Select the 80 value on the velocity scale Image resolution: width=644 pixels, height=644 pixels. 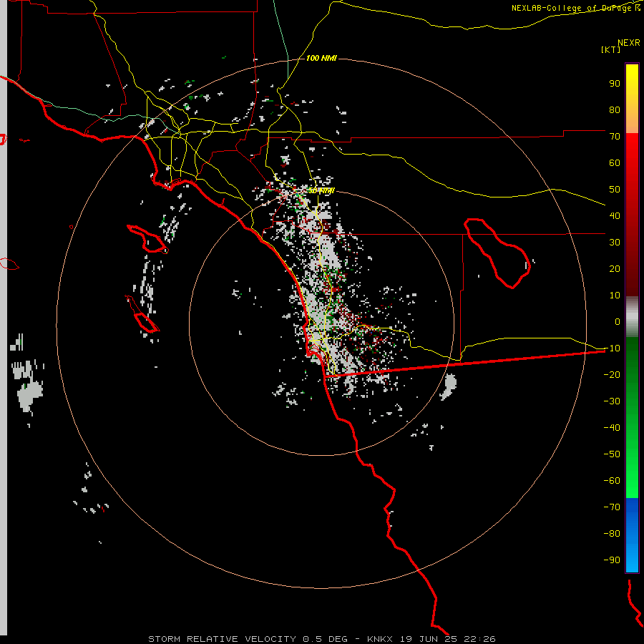(x=615, y=109)
